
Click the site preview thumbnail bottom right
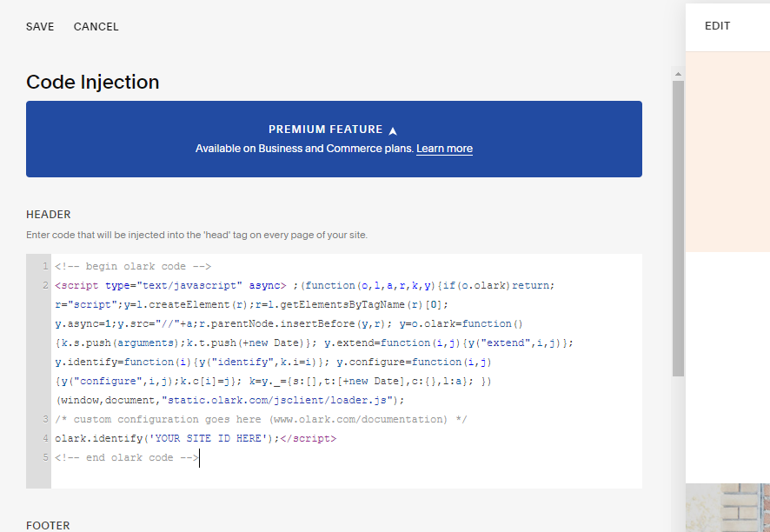[x=730, y=509]
